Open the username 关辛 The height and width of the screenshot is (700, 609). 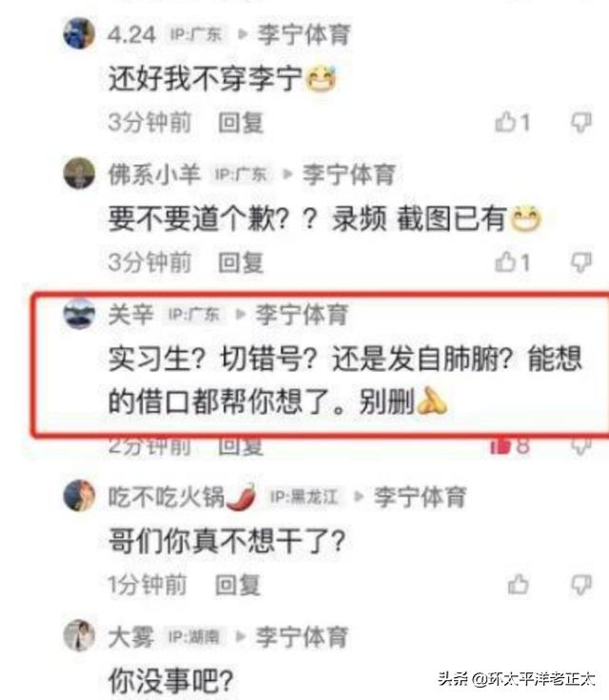coord(131,314)
